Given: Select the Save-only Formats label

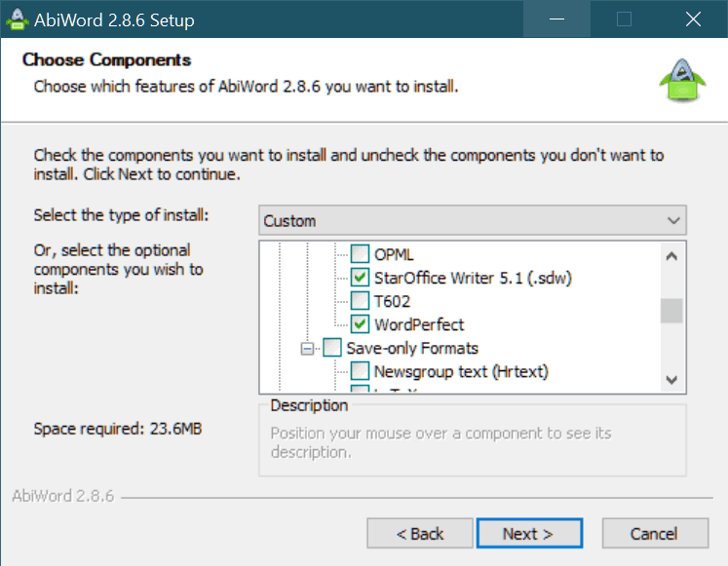Looking at the screenshot, I should click(412, 349).
